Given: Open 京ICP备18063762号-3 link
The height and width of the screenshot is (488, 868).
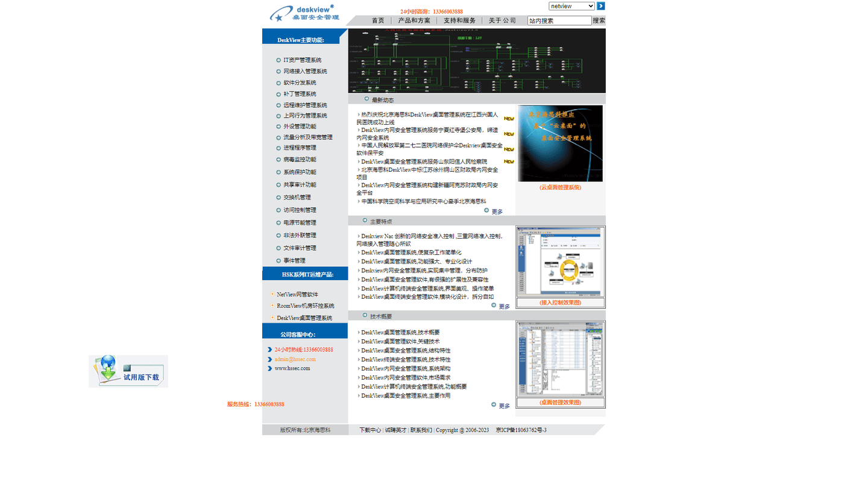Looking at the screenshot, I should tap(521, 430).
